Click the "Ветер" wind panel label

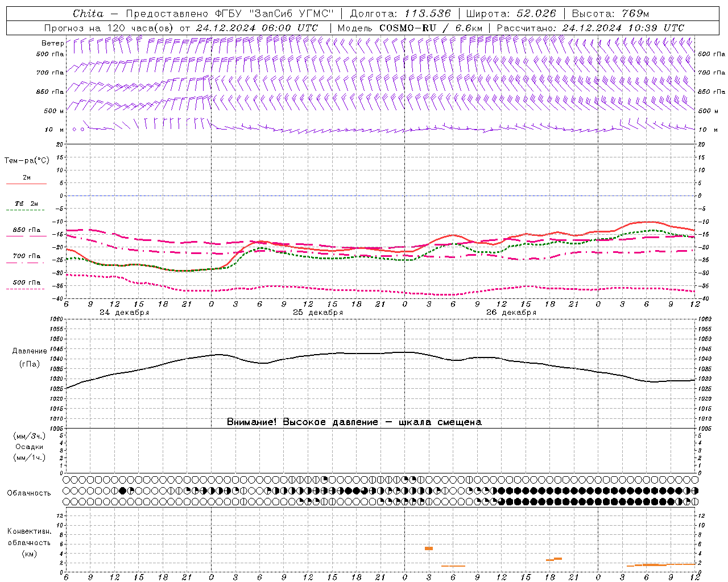(x=52, y=43)
